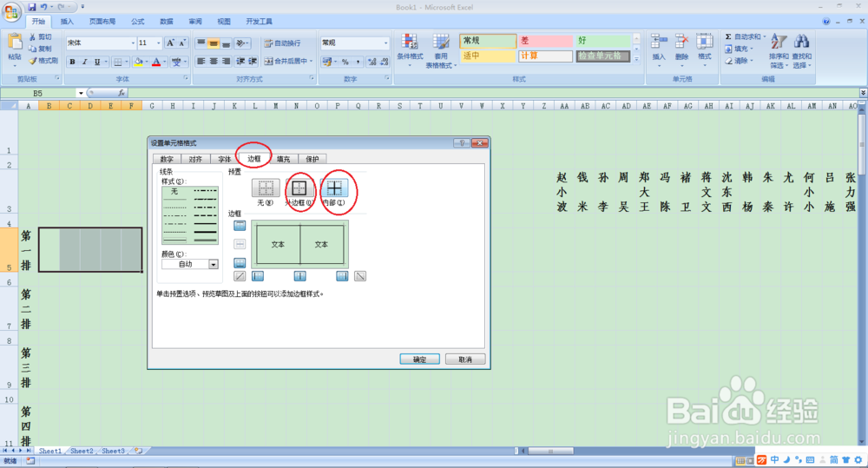Apply the 差 cell style swatch
This screenshot has height=468, width=868.
[545, 41]
